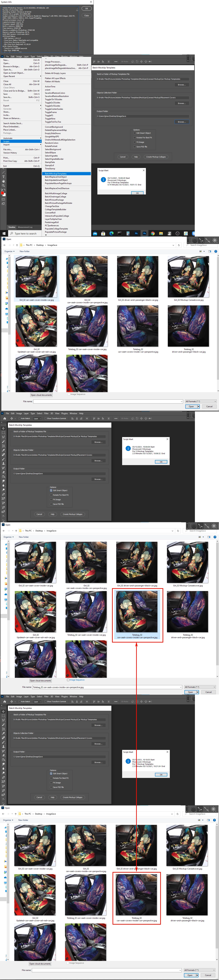Click Create Mockup Collages beside the 10:00:29 alert
The height and width of the screenshot is (980, 219).
click(156, 157)
